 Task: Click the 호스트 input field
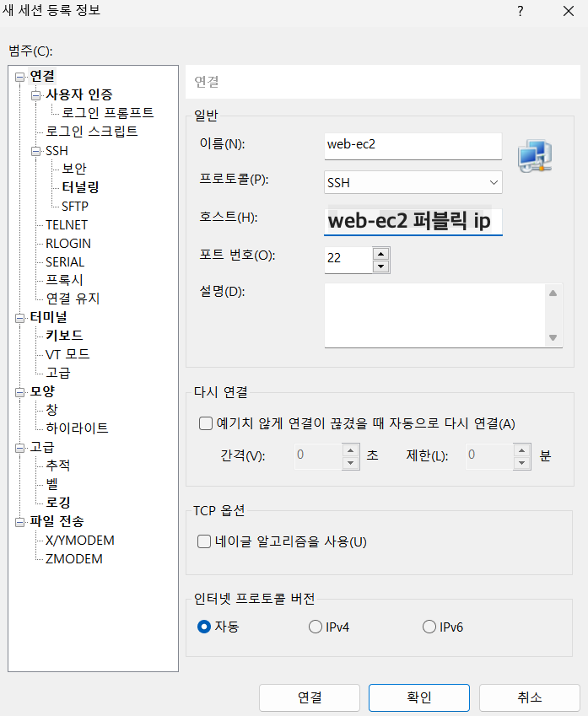(x=413, y=222)
